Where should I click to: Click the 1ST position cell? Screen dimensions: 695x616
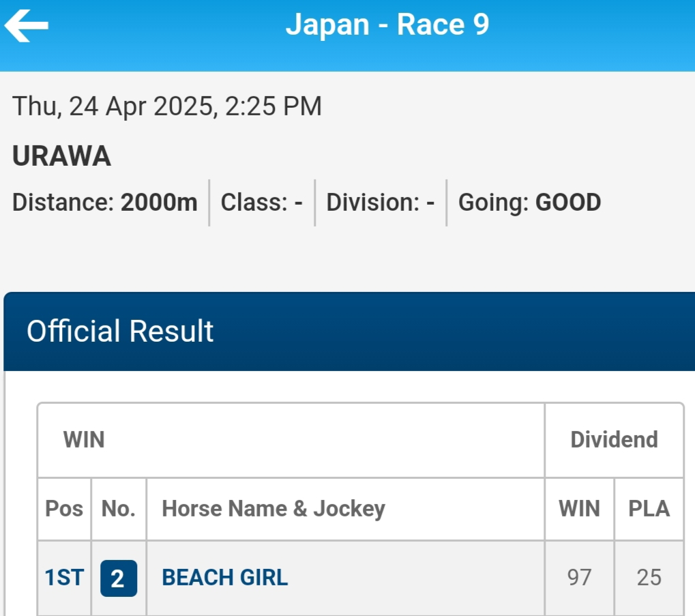tap(64, 578)
